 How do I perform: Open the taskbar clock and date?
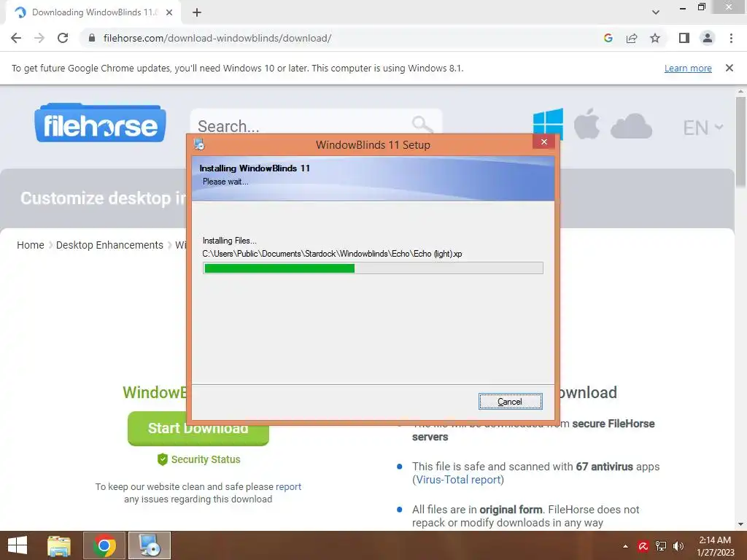(x=715, y=546)
